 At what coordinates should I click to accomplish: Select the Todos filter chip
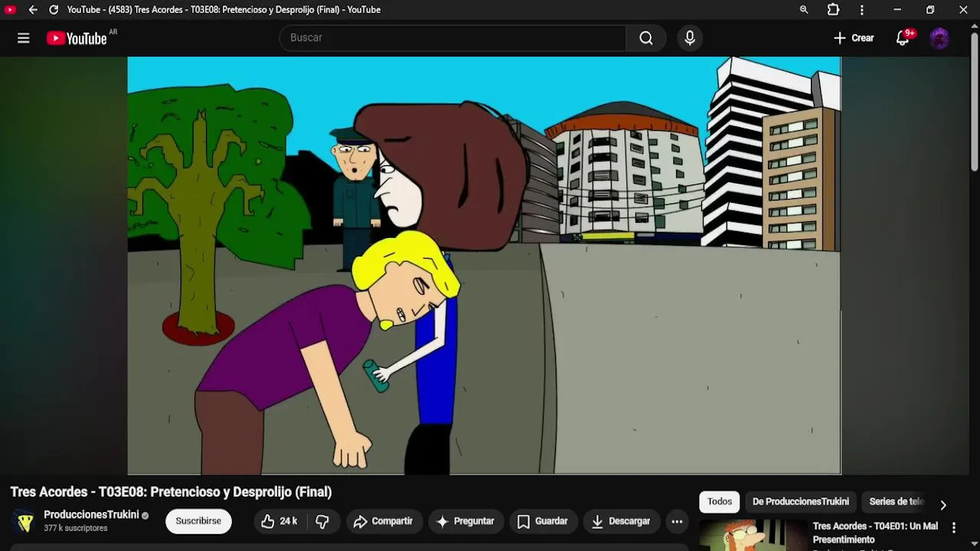tap(720, 502)
